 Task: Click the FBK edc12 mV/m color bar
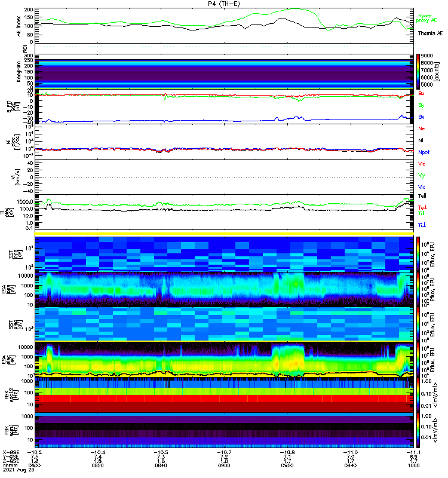click(x=418, y=394)
